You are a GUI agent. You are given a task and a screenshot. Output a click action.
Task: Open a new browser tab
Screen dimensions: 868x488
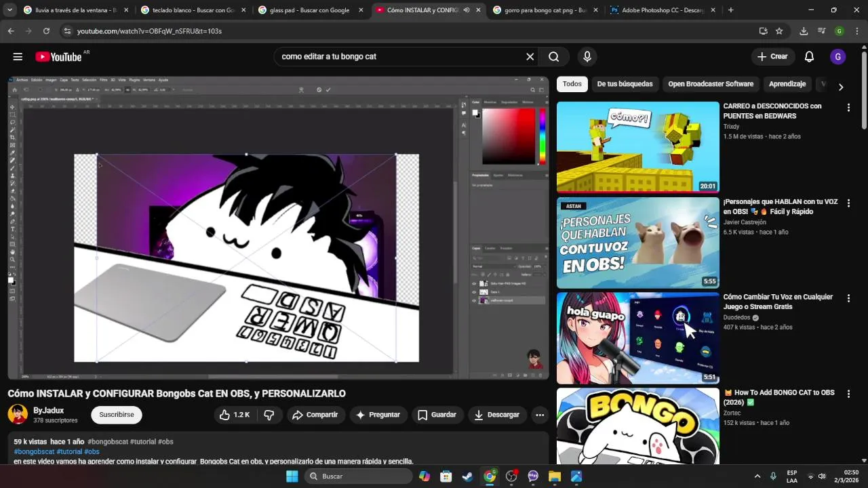click(x=730, y=10)
